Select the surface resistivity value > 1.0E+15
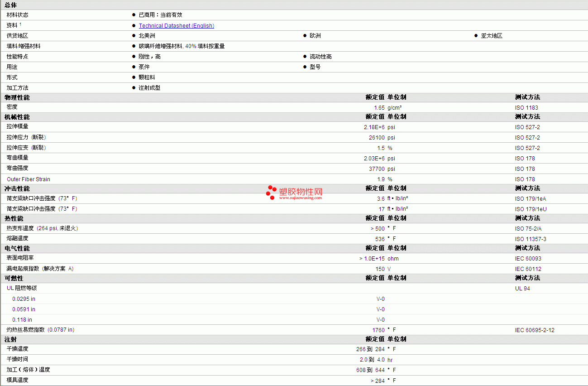Viewport: 588px width, 386px height. pos(372,259)
